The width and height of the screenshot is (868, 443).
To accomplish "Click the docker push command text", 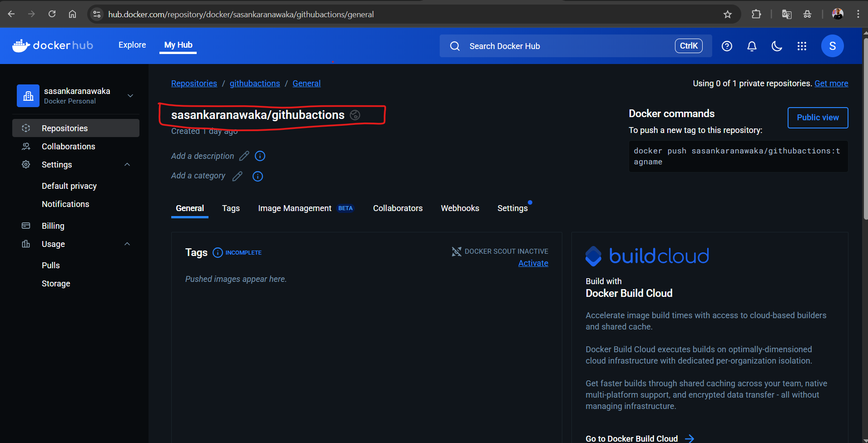I will pyautogui.click(x=737, y=156).
